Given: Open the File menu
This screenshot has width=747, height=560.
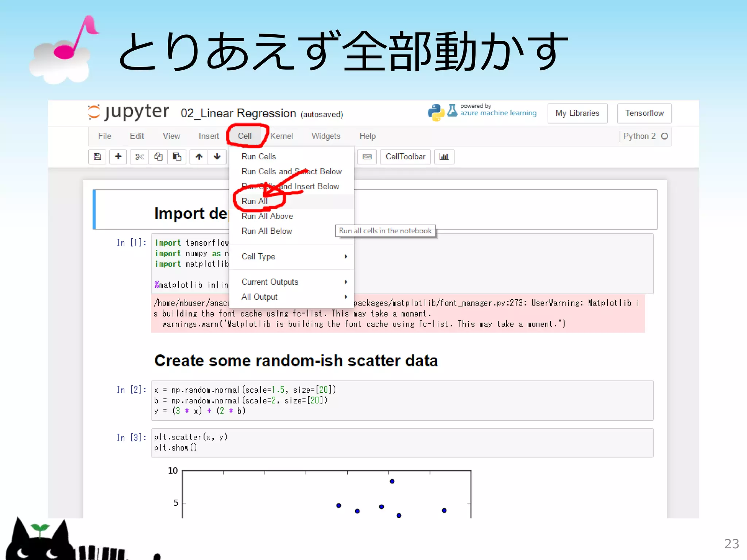Looking at the screenshot, I should [x=105, y=136].
